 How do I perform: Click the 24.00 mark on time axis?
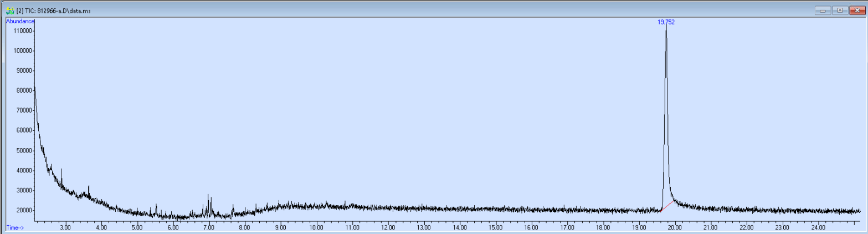click(818, 227)
